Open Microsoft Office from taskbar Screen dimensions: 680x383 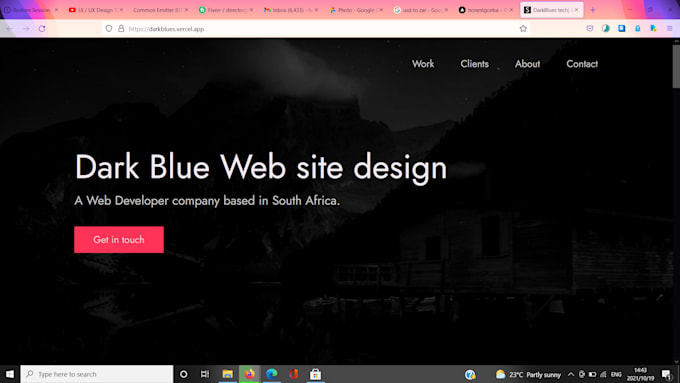point(294,374)
